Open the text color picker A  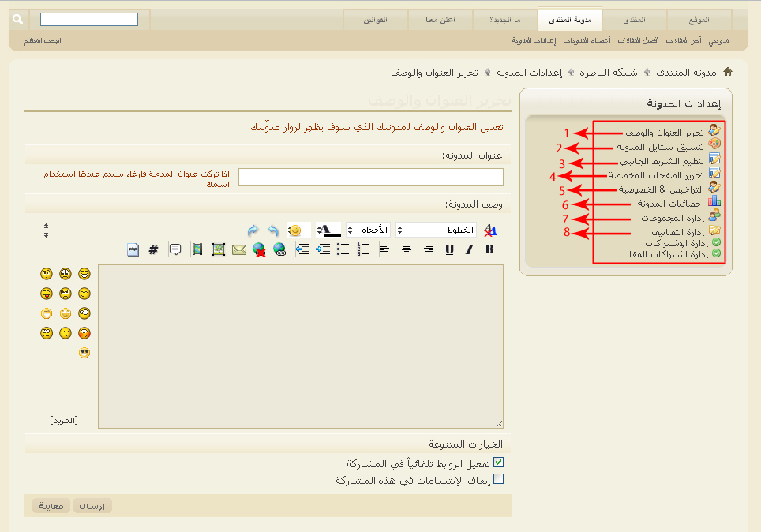click(328, 230)
